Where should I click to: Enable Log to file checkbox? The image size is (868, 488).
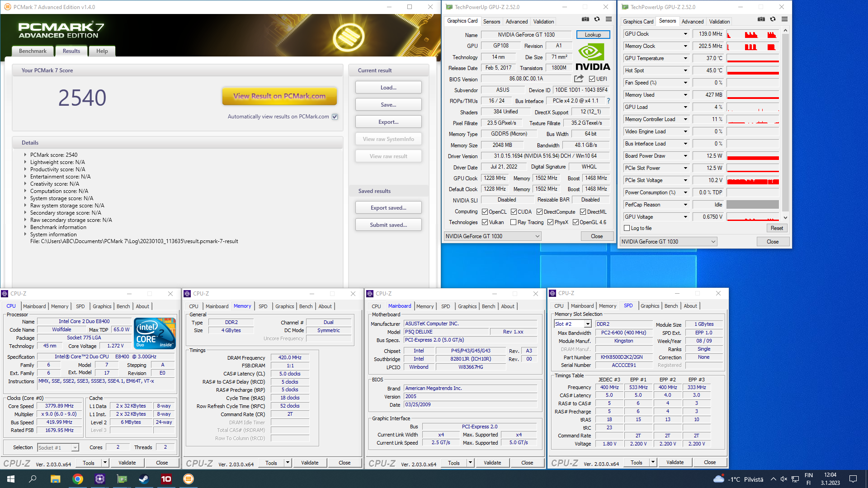tap(627, 228)
